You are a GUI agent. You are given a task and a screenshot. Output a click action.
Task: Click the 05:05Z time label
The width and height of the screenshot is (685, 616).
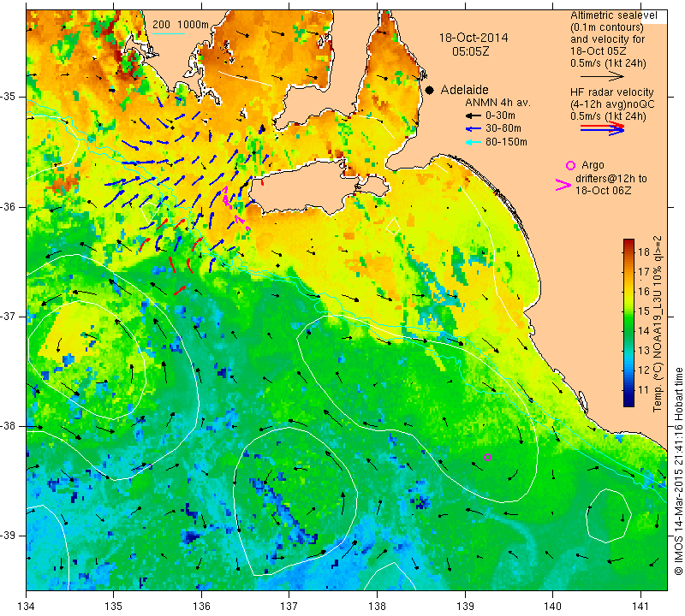470,51
